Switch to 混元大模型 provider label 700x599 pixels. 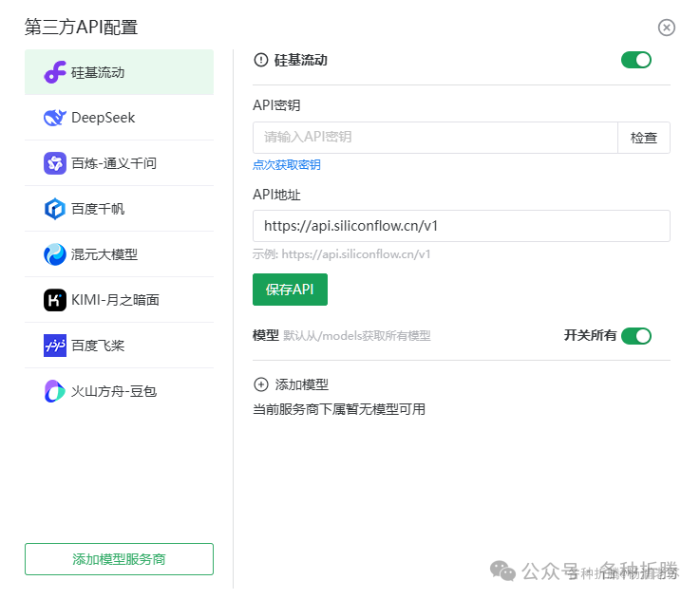click(x=104, y=254)
